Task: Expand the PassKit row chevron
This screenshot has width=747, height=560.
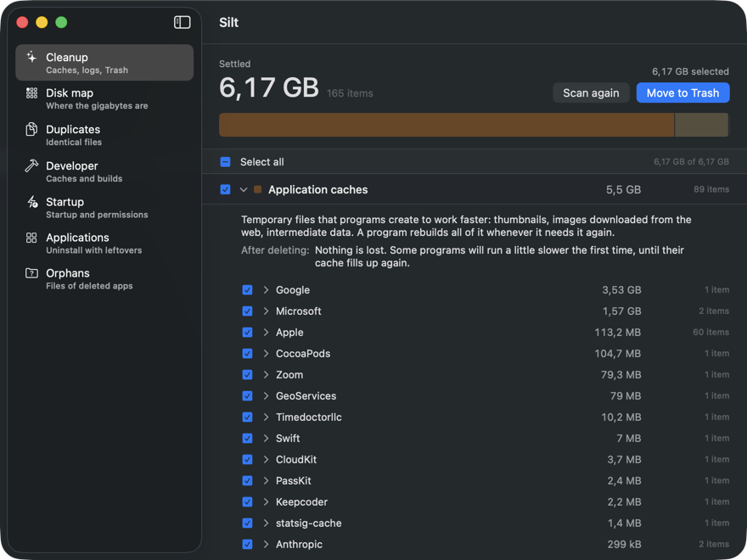Action: (x=266, y=480)
